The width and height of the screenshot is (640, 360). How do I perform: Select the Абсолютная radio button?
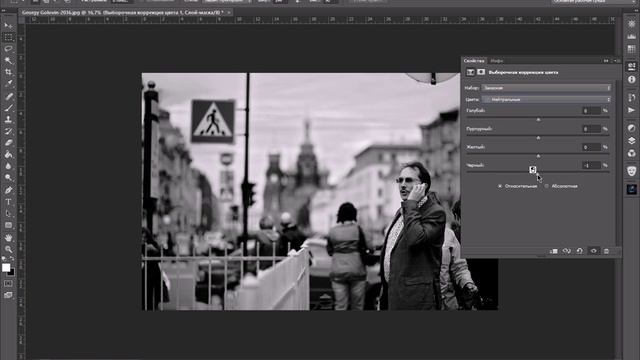coord(547,186)
